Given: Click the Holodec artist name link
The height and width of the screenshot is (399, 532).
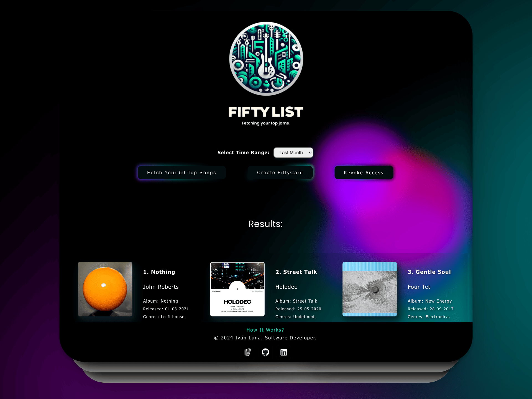Looking at the screenshot, I should click(286, 287).
